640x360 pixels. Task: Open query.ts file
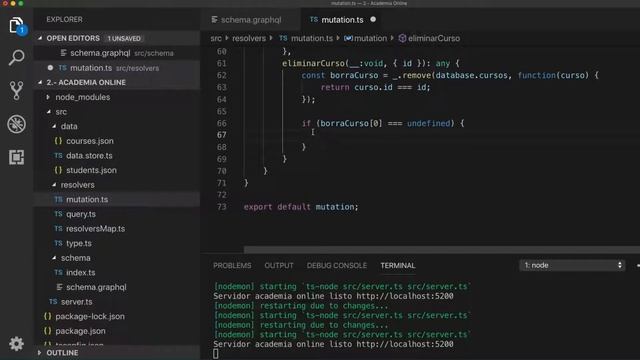pos(81,214)
